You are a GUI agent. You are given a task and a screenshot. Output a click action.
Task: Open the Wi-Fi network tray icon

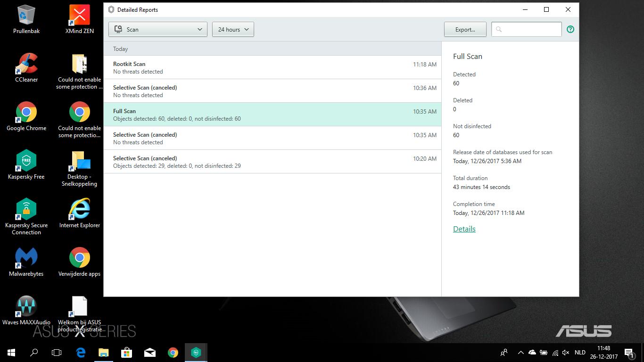555,352
